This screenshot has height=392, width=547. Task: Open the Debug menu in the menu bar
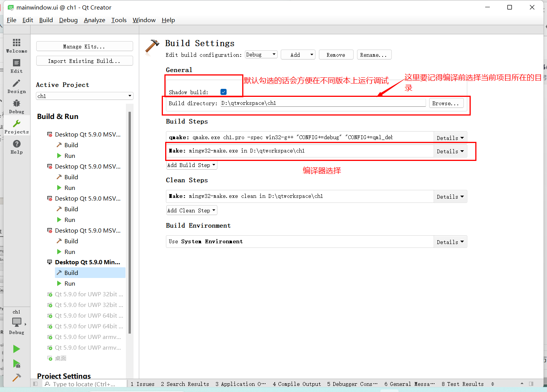68,20
